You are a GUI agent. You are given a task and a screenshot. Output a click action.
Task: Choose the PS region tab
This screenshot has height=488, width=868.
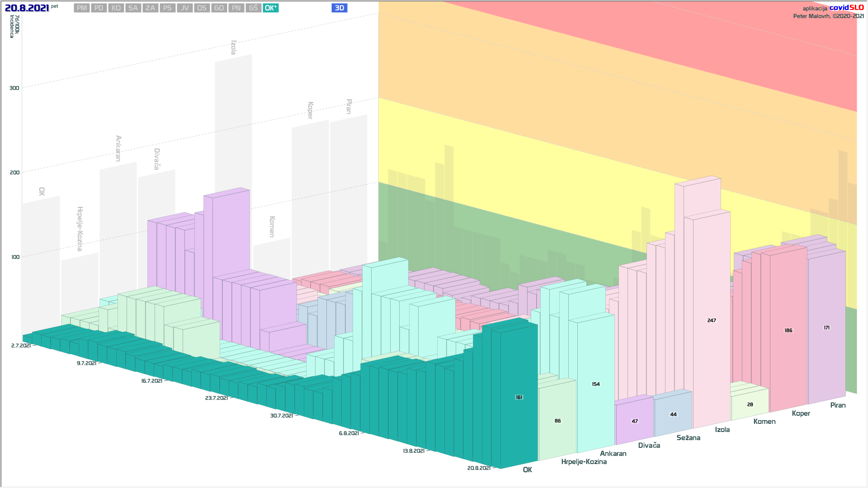point(168,8)
